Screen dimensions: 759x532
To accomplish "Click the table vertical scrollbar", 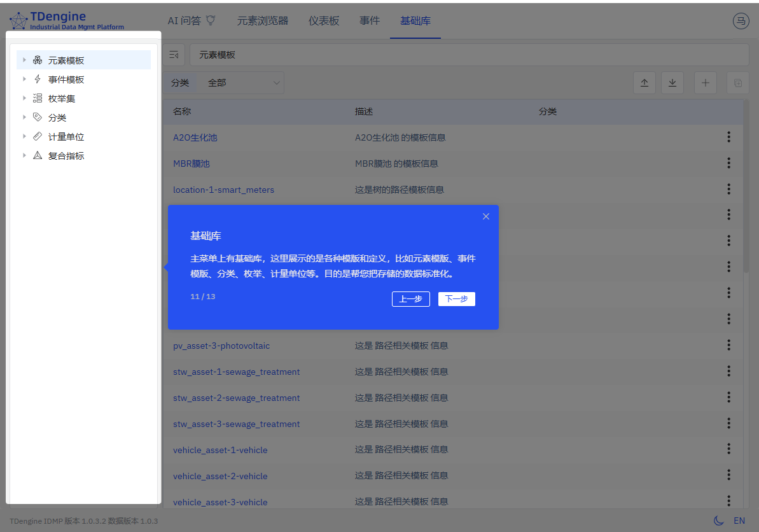I will pyautogui.click(x=746, y=186).
